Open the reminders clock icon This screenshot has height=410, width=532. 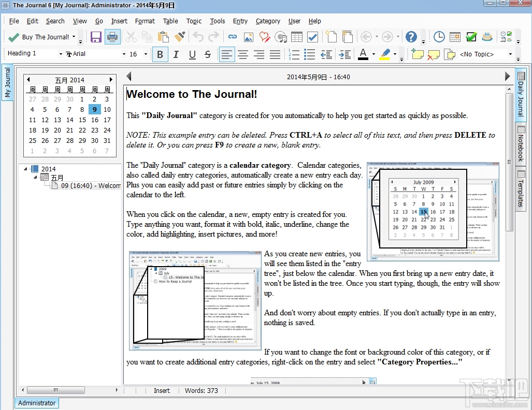point(439,37)
